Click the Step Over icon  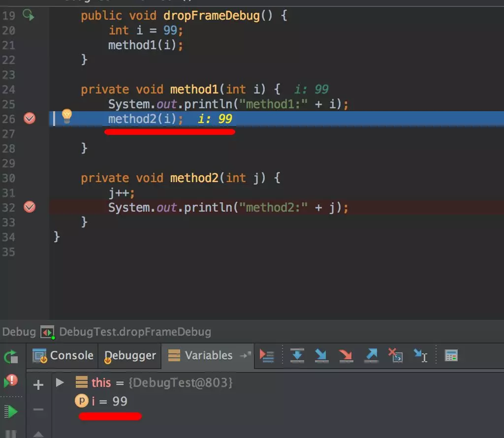click(x=297, y=356)
